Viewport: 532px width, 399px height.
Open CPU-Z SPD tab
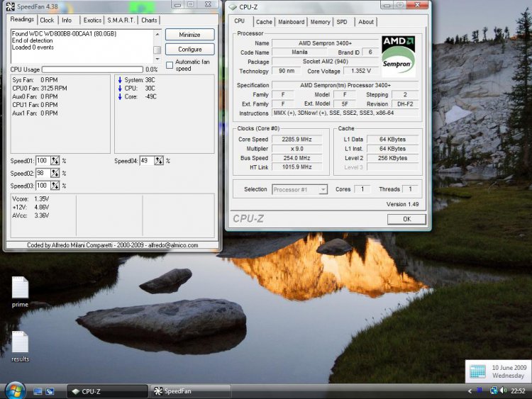tap(342, 22)
